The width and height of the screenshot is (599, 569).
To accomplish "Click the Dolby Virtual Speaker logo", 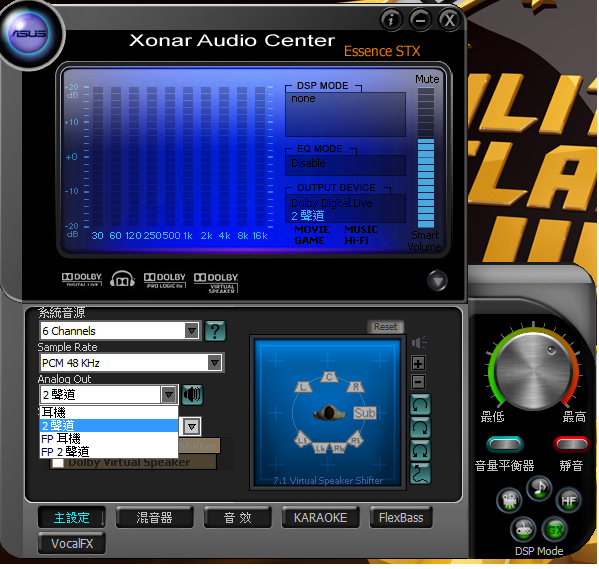I will 216,282.
